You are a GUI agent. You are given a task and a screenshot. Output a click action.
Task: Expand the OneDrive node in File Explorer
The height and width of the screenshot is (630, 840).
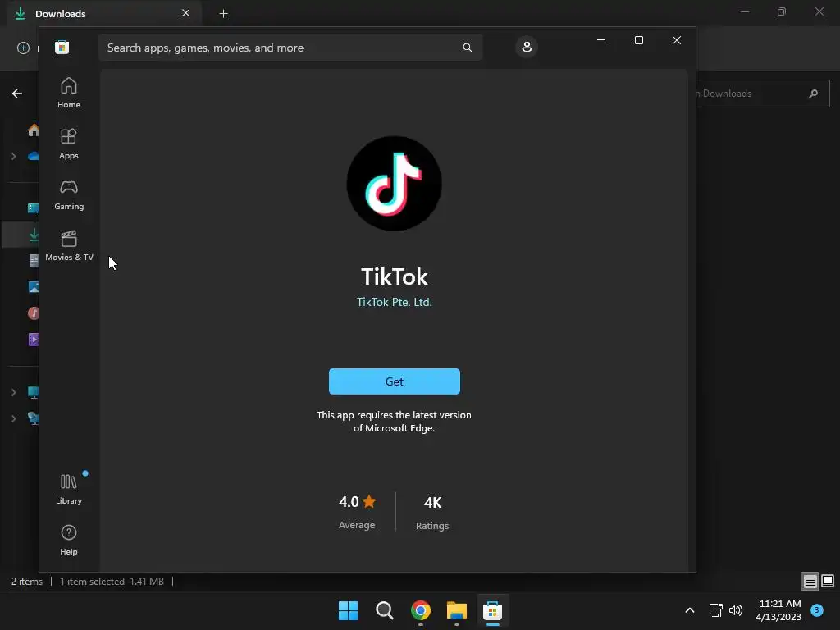point(13,157)
